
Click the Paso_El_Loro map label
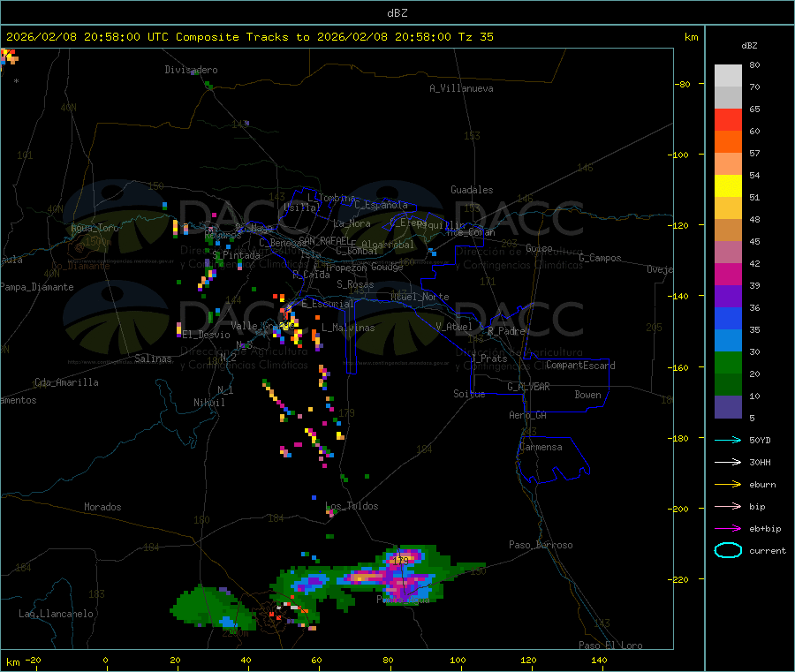610,646
